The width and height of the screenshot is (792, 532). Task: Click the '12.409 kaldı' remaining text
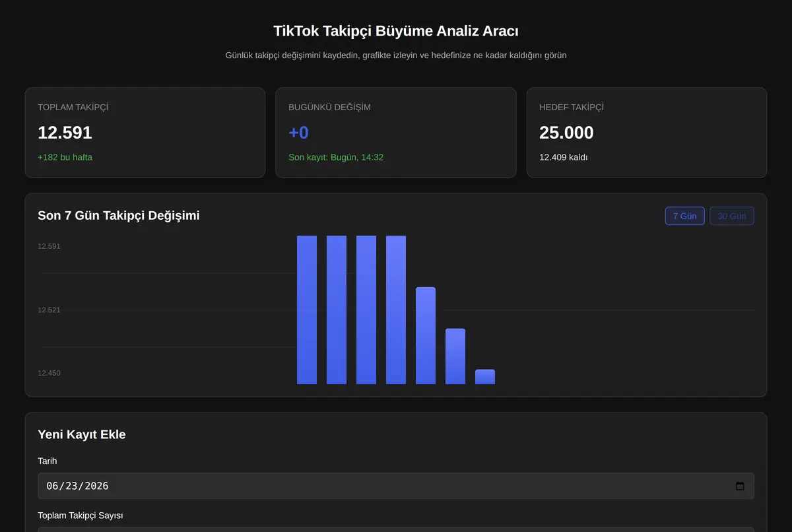(563, 157)
